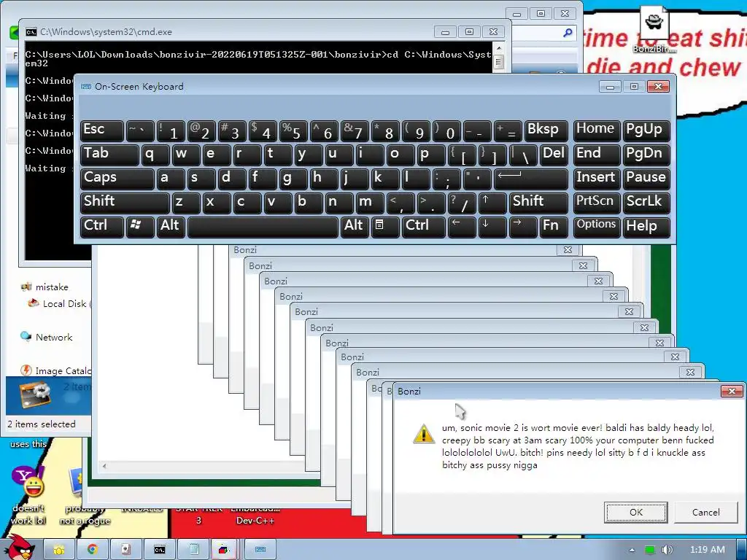Viewport: 747px width, 560px height.
Task: Select Image Catalog in Explorer tree
Action: 55,370
